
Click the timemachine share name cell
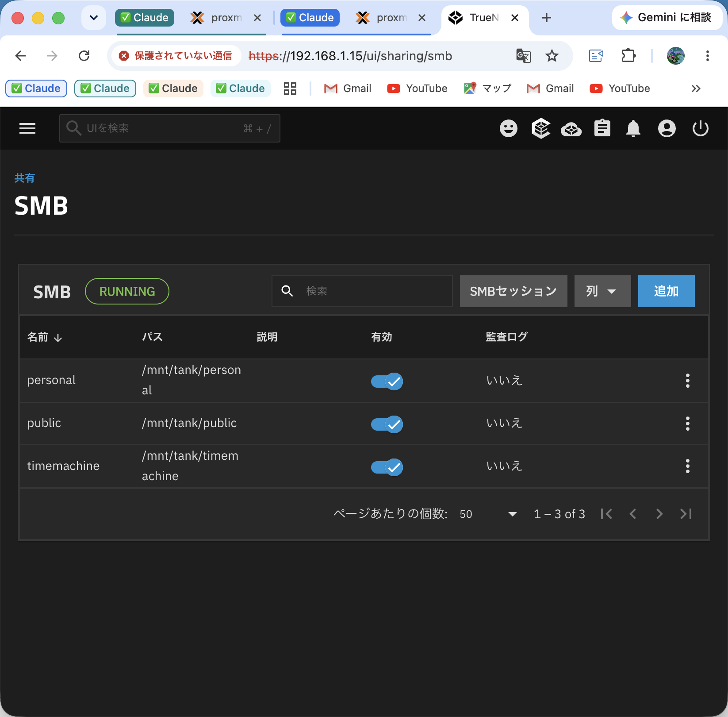(63, 466)
